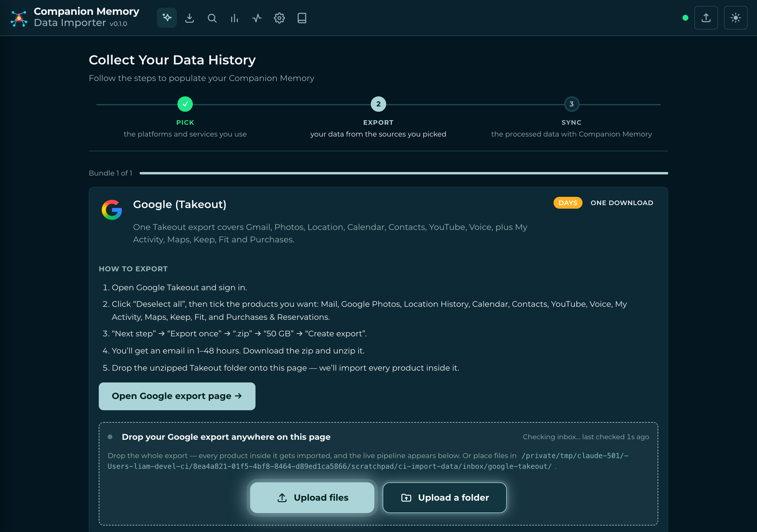Click the upload button in header
The height and width of the screenshot is (532, 757).
click(x=706, y=18)
